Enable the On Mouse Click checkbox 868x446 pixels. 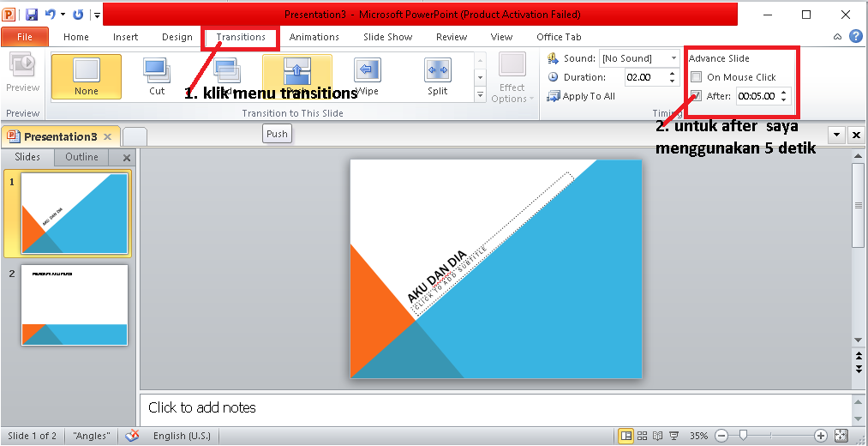pyautogui.click(x=697, y=77)
